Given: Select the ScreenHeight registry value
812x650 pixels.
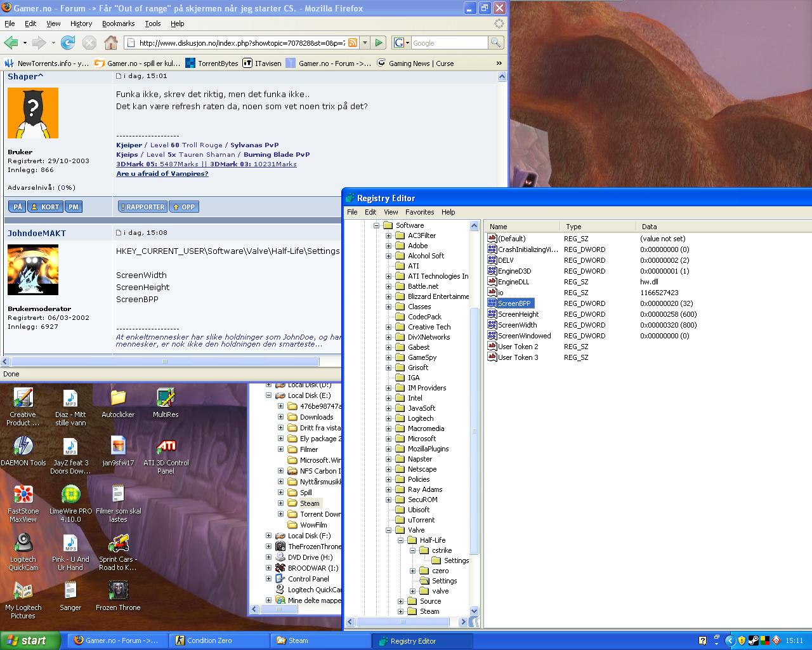Looking at the screenshot, I should pyautogui.click(x=518, y=314).
